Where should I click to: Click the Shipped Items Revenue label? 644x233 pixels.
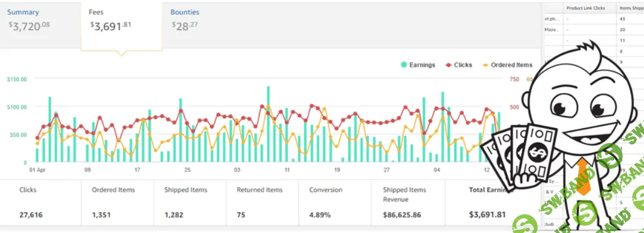point(405,195)
